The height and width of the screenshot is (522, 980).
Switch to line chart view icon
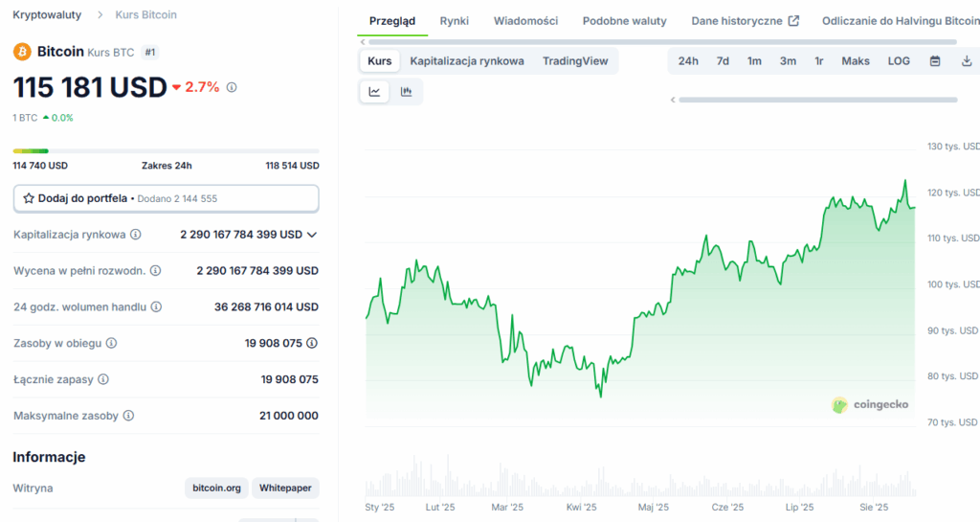pos(374,92)
